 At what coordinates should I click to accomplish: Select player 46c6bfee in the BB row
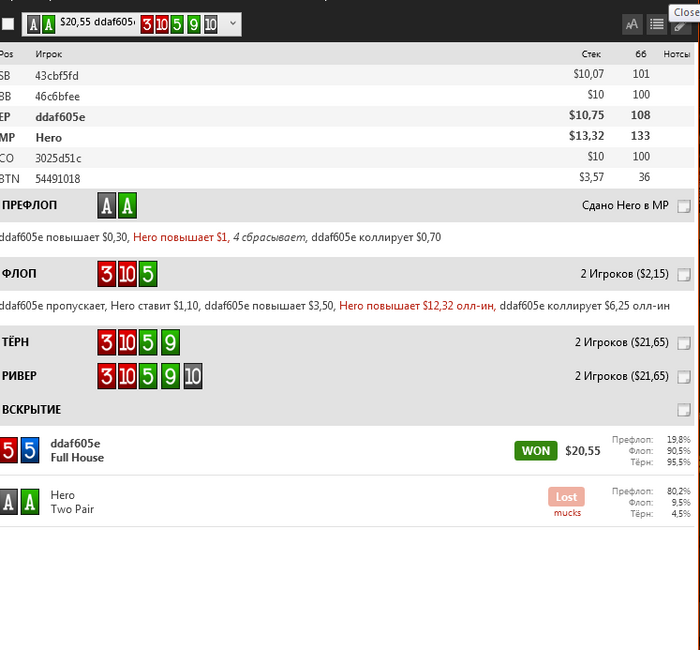[58, 96]
